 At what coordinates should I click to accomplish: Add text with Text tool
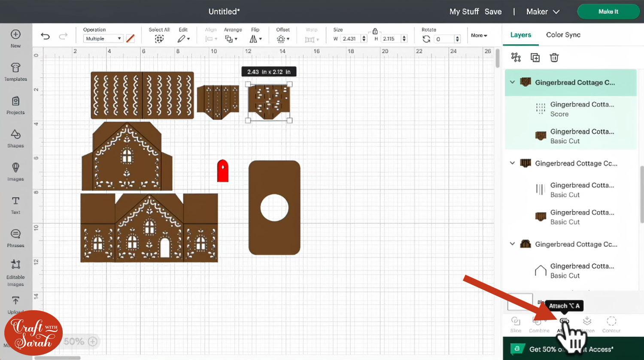pos(15,205)
